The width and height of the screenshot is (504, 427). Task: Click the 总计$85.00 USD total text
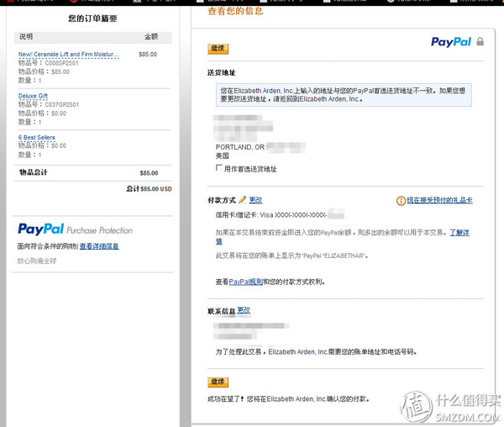pyautogui.click(x=149, y=189)
